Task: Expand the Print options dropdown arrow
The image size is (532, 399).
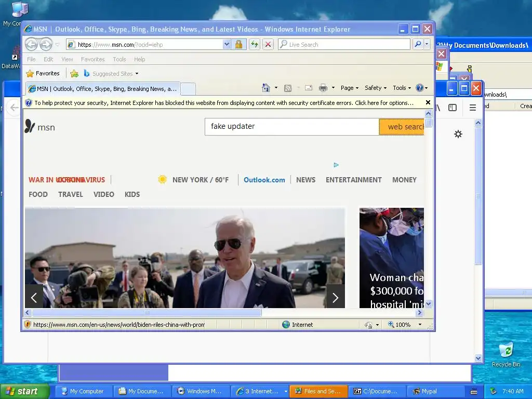Action: point(333,88)
